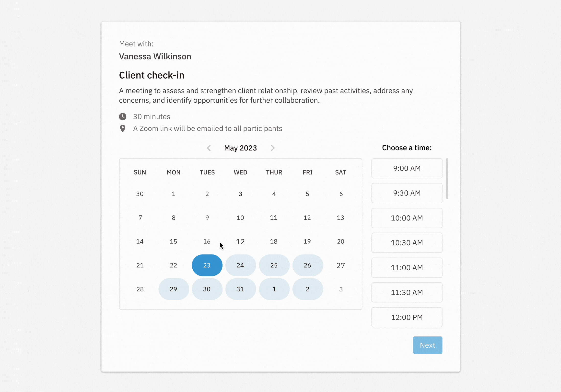The height and width of the screenshot is (392, 561).
Task: Go to previous month with left chevron
Action: 209,148
